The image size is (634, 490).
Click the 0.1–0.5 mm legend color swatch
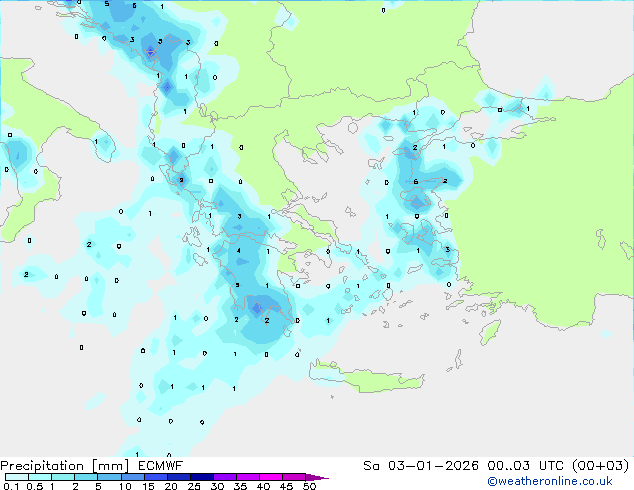(17, 477)
